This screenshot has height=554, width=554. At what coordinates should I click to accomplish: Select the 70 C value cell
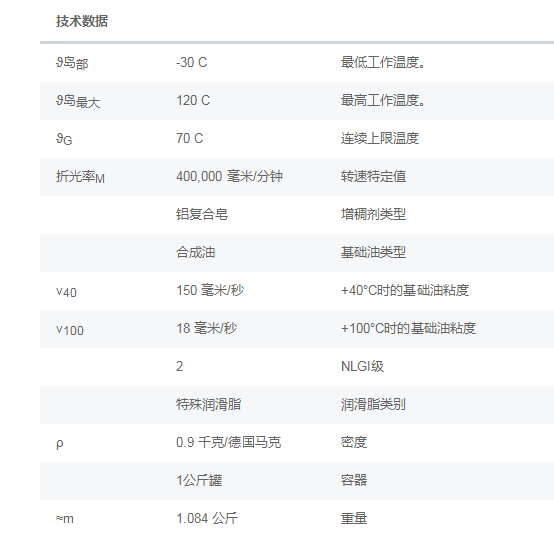tap(190, 138)
